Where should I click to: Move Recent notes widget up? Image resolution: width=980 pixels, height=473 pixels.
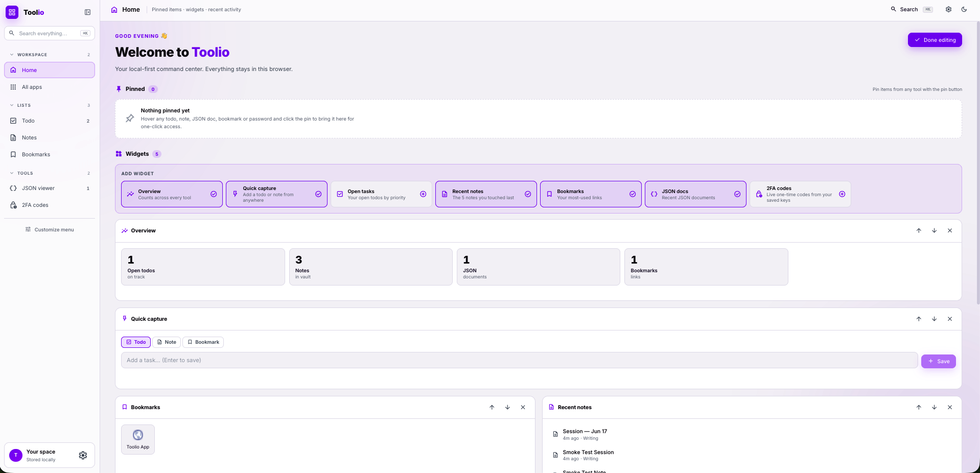coord(919,407)
